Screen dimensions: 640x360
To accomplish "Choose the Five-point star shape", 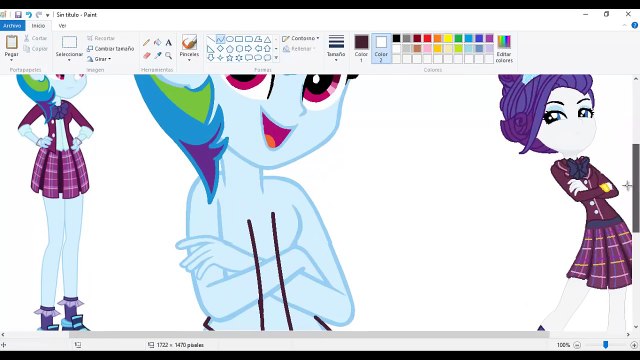I will (x=230, y=58).
